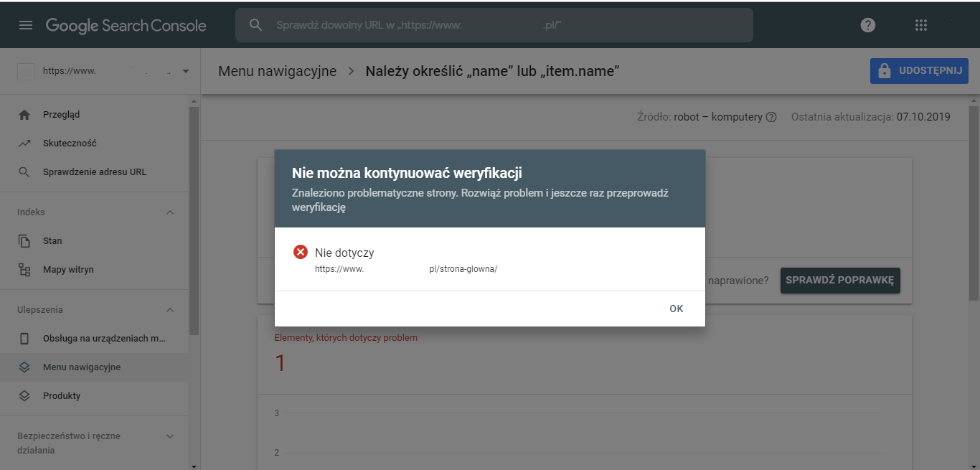Image resolution: width=980 pixels, height=470 pixels.
Task: Click the "Nie można kontynuować weryfikacji" dialog title
Action: point(407,173)
